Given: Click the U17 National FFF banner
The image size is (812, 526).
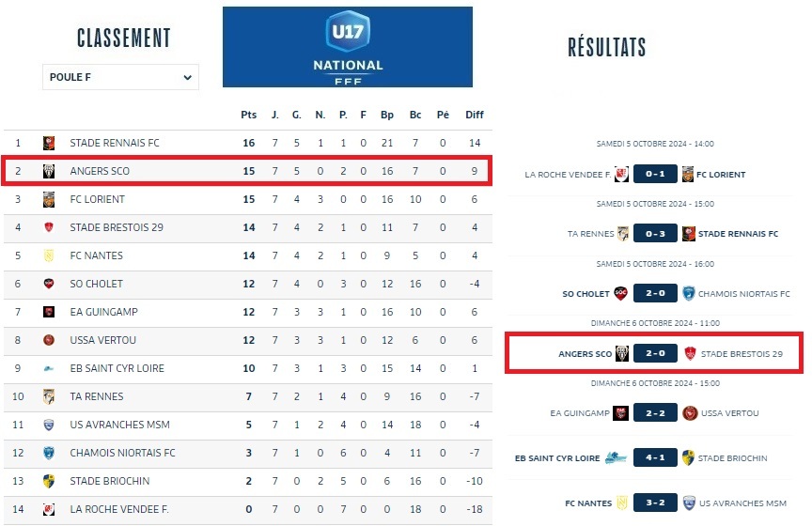Looking at the screenshot, I should coord(348,47).
